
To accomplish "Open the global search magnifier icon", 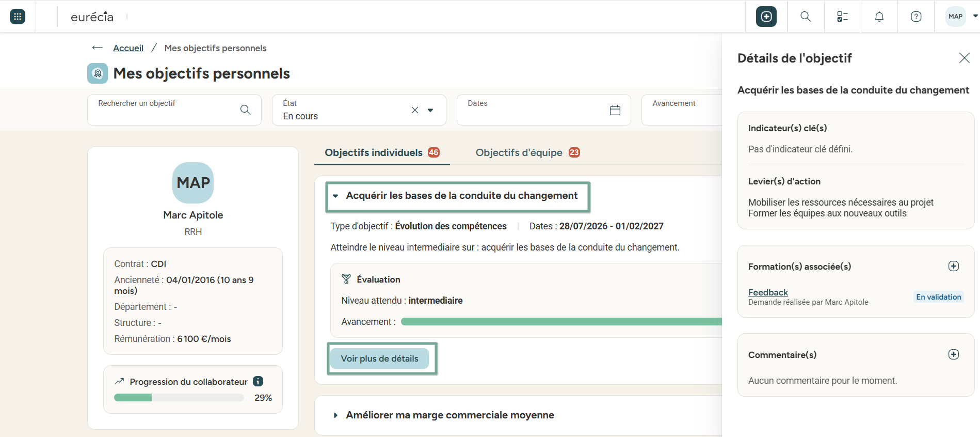I will (806, 17).
